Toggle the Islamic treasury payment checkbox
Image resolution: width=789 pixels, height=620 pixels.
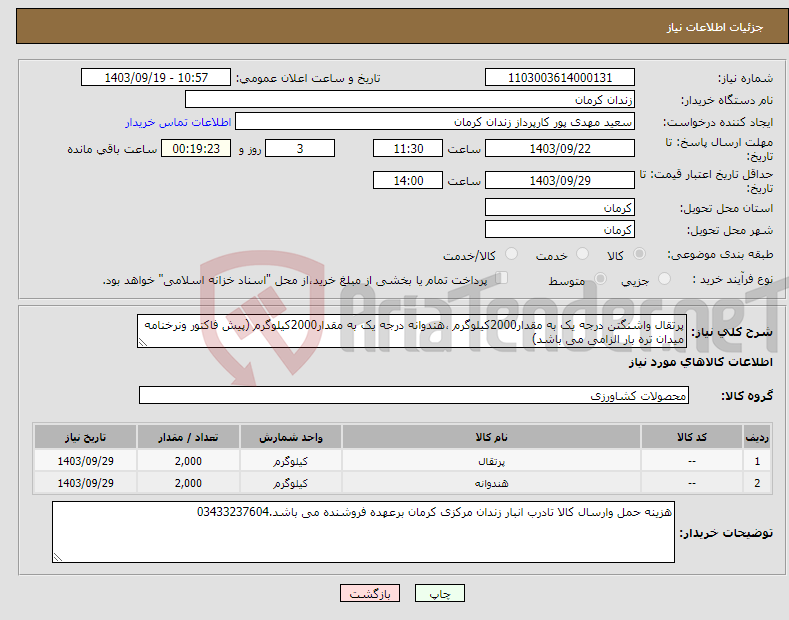502,277
